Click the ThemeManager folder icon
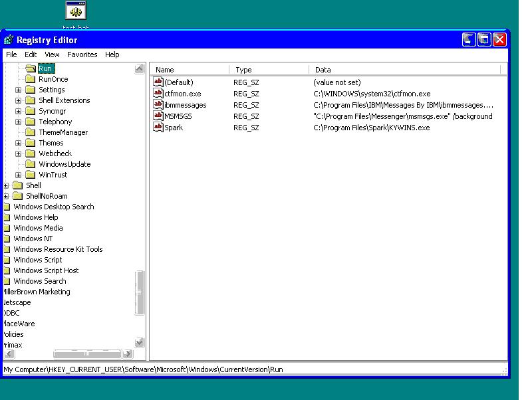Image resolution: width=532 pixels, height=400 pixels. click(31, 132)
